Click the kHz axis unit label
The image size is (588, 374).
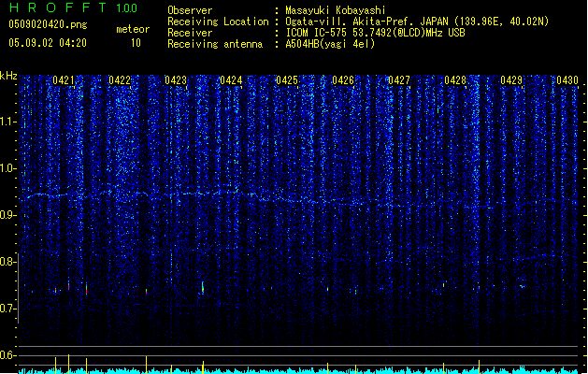(x=8, y=76)
